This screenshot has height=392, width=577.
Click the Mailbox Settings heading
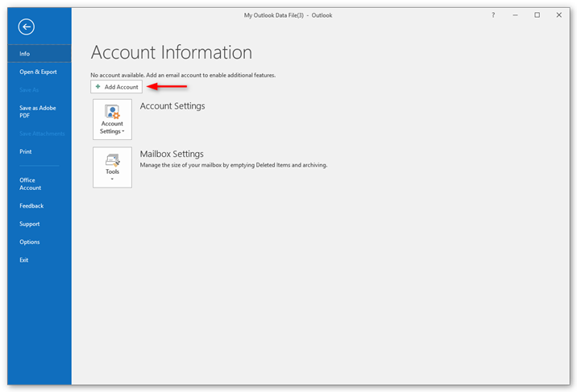(172, 154)
